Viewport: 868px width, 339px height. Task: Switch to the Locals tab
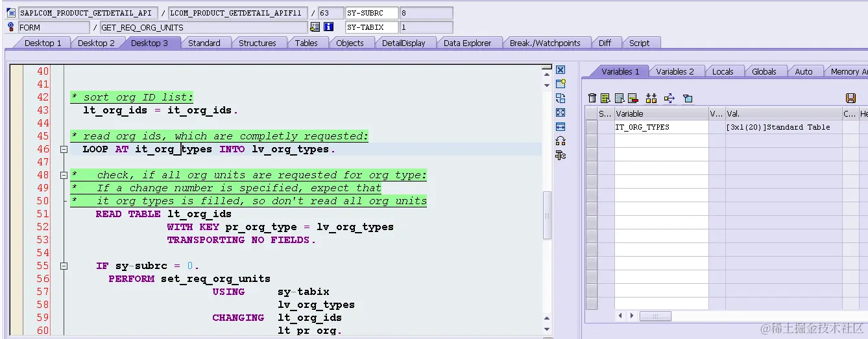point(723,71)
